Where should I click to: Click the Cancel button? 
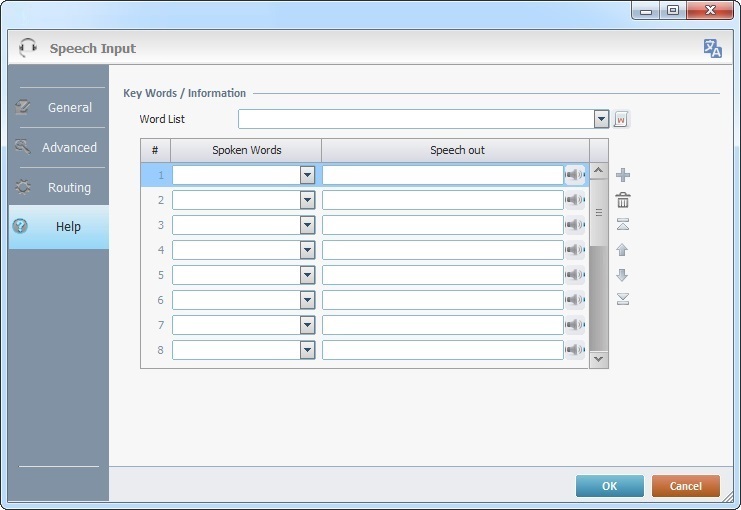click(685, 486)
